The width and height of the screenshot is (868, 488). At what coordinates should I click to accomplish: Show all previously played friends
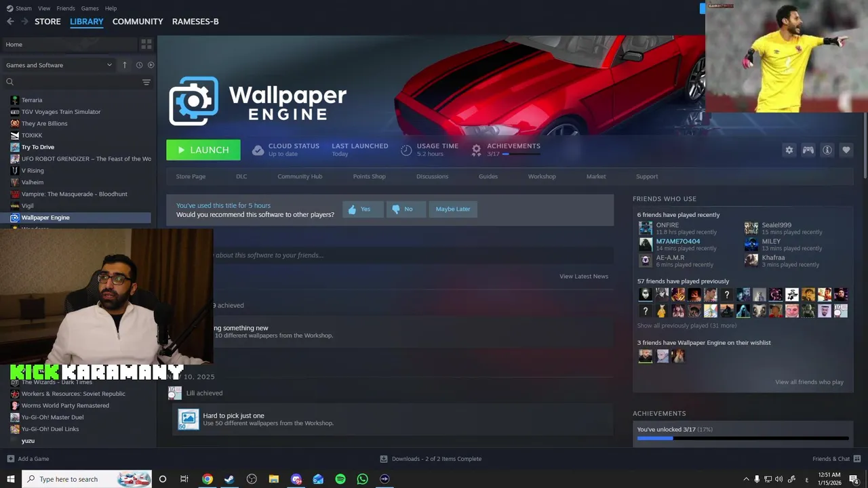(x=687, y=326)
